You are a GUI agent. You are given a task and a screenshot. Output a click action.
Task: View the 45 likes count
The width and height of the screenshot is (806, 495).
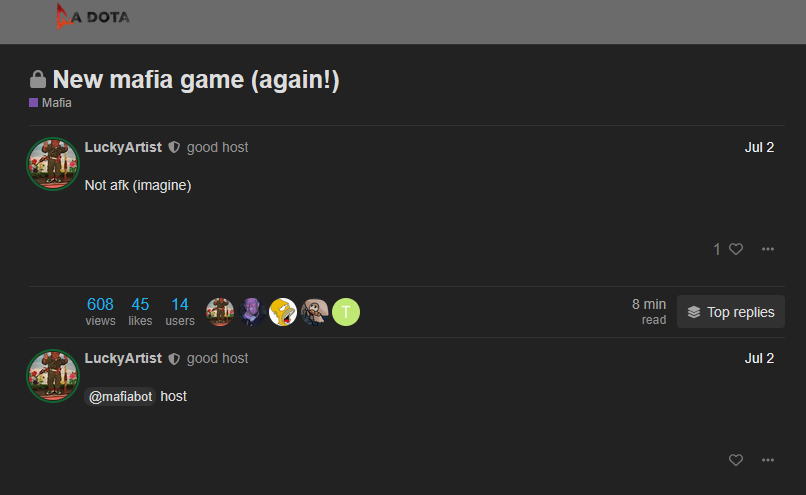point(140,311)
